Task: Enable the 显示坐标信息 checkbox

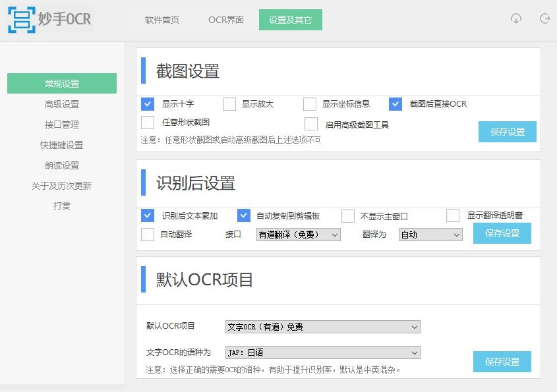Action: pyautogui.click(x=310, y=104)
